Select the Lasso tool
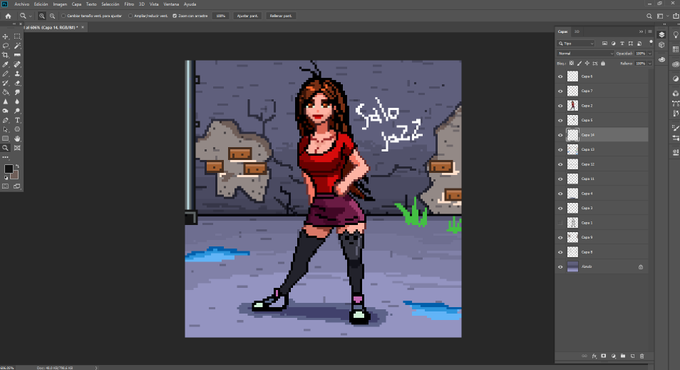Screen dimensions: 680x370 (x=6, y=46)
